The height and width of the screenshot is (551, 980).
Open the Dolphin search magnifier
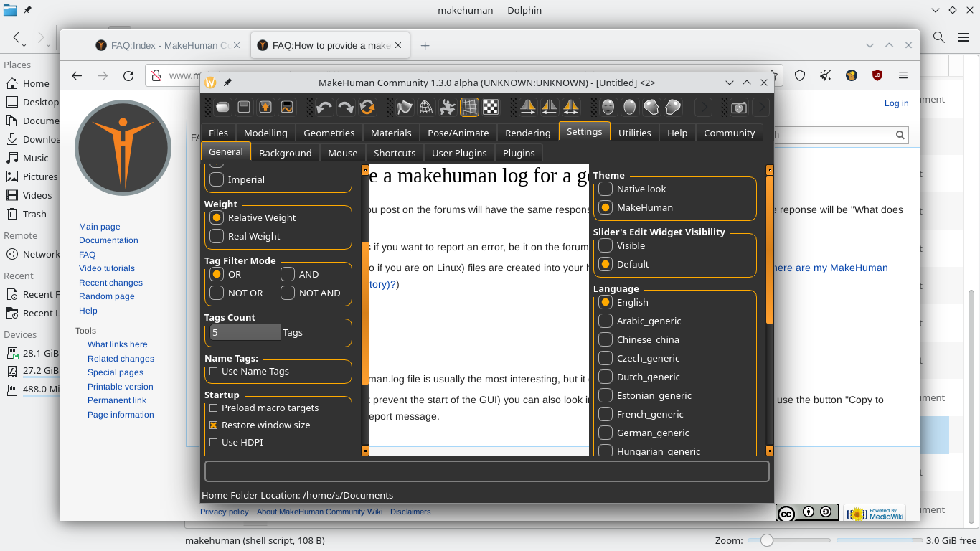coord(938,37)
